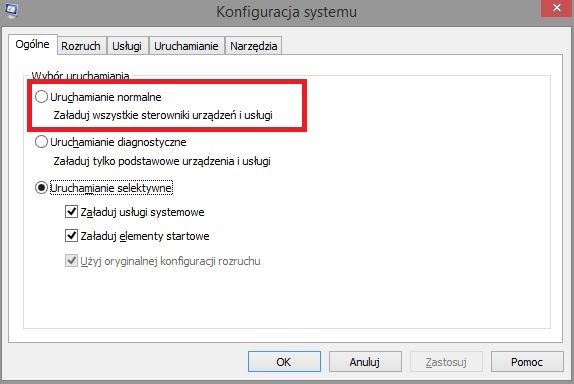Open help with the Pomoc button
The height and width of the screenshot is (384, 574).
(527, 362)
